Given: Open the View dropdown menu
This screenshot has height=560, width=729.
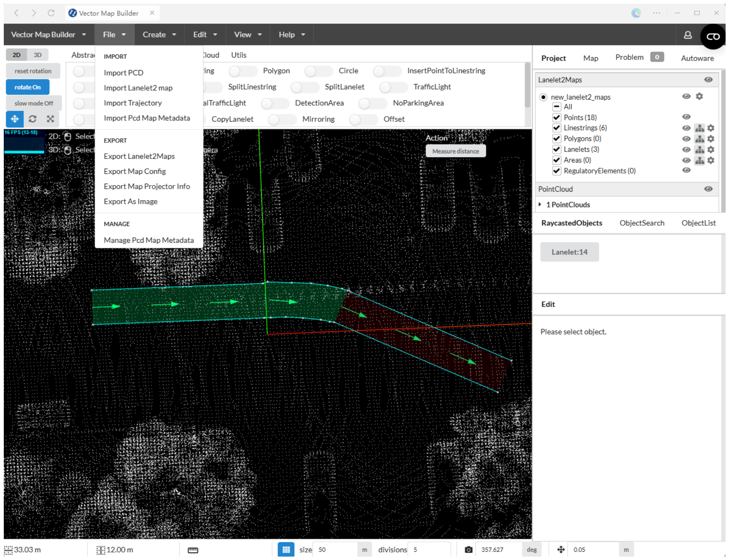Looking at the screenshot, I should [248, 35].
